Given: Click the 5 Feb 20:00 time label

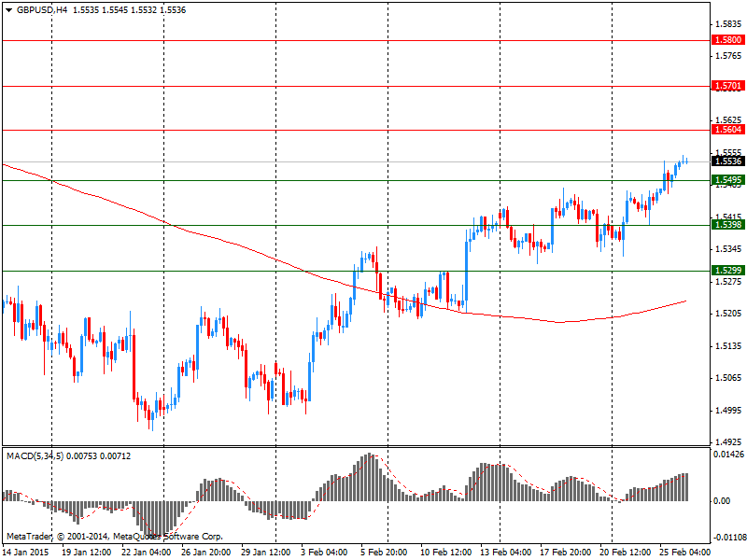Looking at the screenshot, I should 385,553.
